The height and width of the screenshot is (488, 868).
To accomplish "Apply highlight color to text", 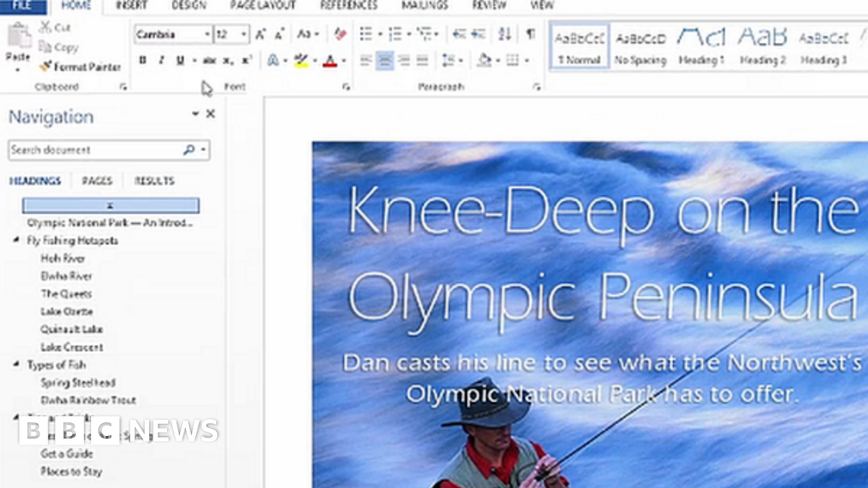I will [300, 60].
